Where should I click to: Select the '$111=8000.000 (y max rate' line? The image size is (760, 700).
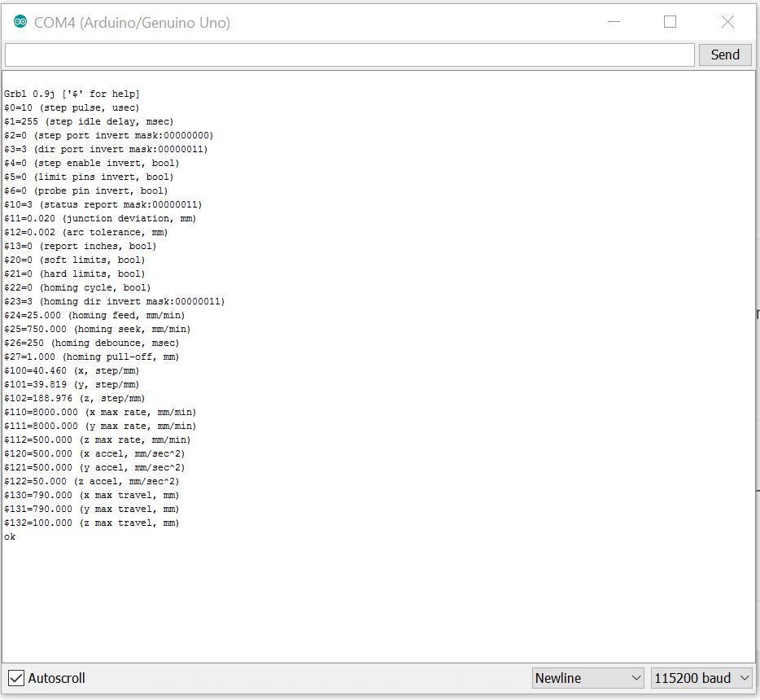pyautogui.click(x=100, y=426)
